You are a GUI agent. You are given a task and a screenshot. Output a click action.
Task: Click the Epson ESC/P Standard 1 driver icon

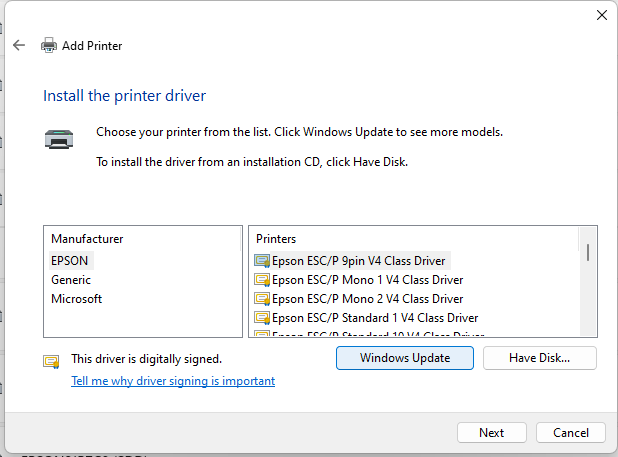(x=262, y=317)
